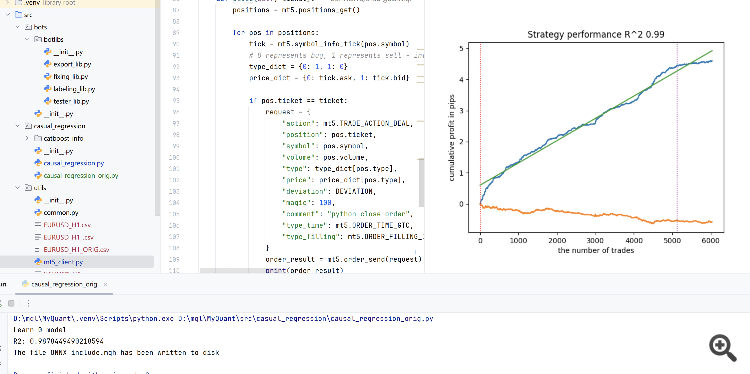Click the editor vertical scrollbar thumb
This screenshot has width=750, height=374.
(x=421, y=183)
